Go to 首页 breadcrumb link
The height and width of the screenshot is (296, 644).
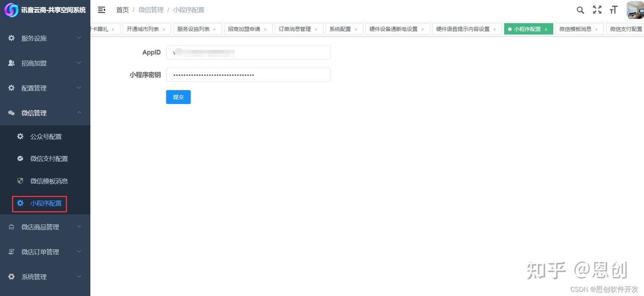[123, 10]
